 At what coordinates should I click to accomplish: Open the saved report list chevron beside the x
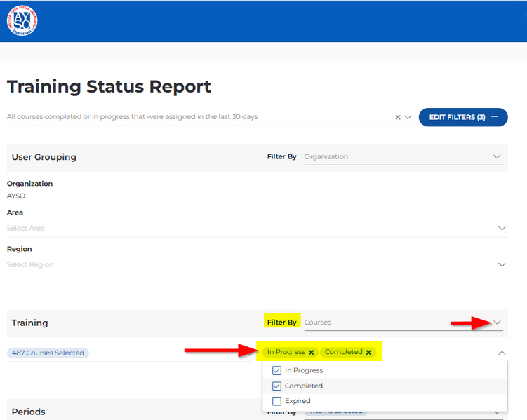pyautogui.click(x=408, y=118)
